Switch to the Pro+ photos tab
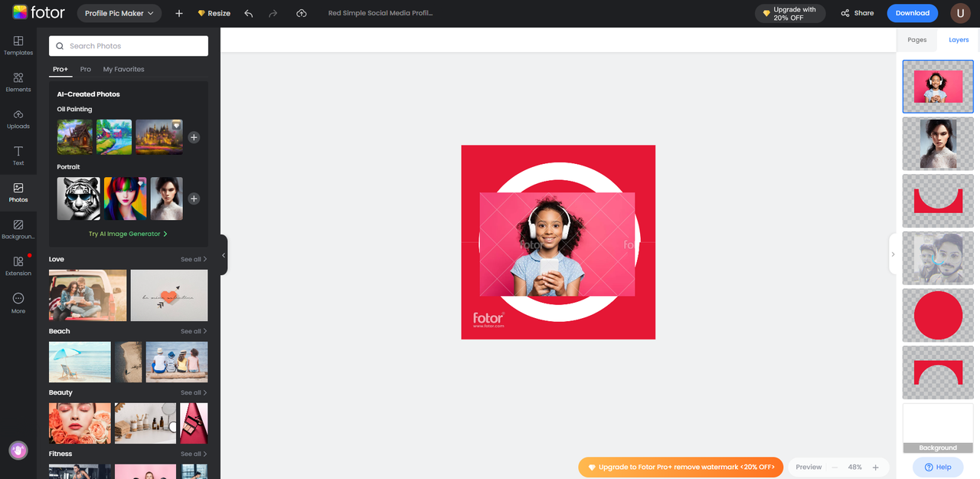Screen dimensions: 980x479 point(60,69)
